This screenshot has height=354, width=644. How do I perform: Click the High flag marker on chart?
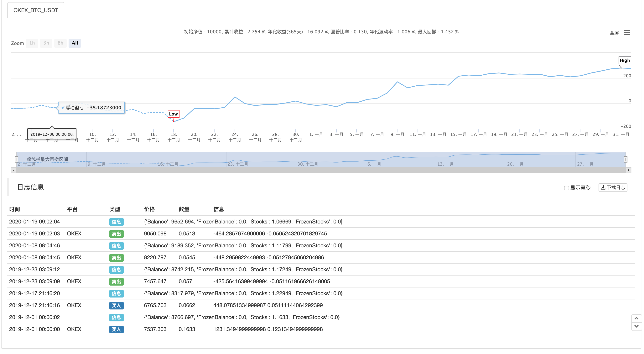click(x=625, y=60)
